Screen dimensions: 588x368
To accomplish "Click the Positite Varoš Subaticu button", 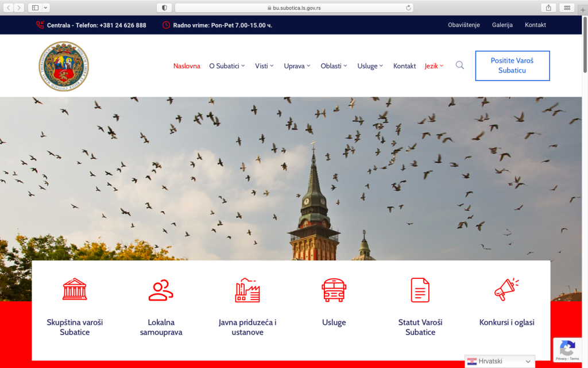I will point(512,66).
